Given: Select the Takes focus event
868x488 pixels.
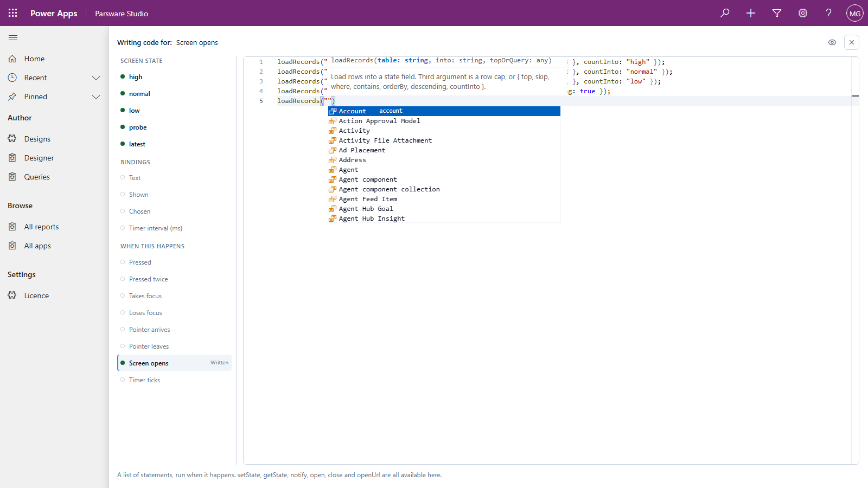Looking at the screenshot, I should tap(174, 296).
